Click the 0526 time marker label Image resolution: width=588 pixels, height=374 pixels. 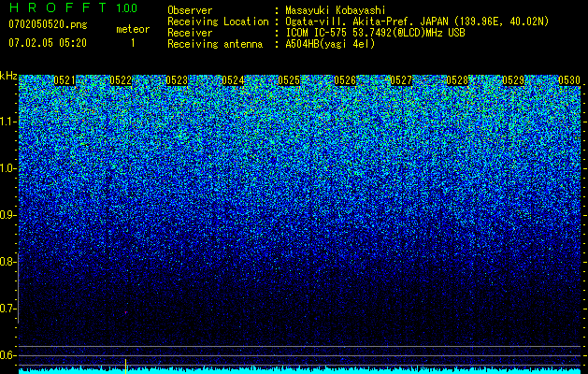[x=345, y=80]
